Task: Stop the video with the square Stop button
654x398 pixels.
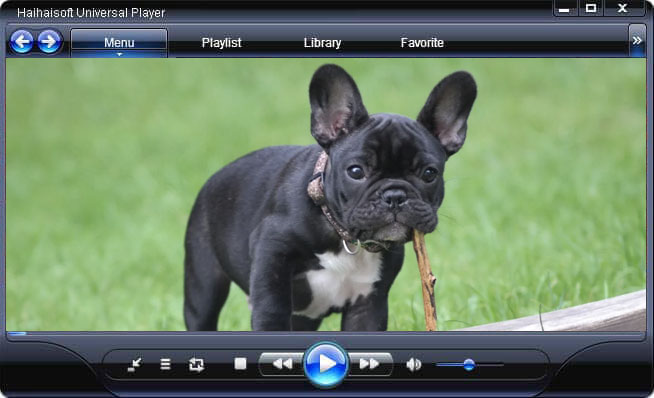Action: click(240, 364)
